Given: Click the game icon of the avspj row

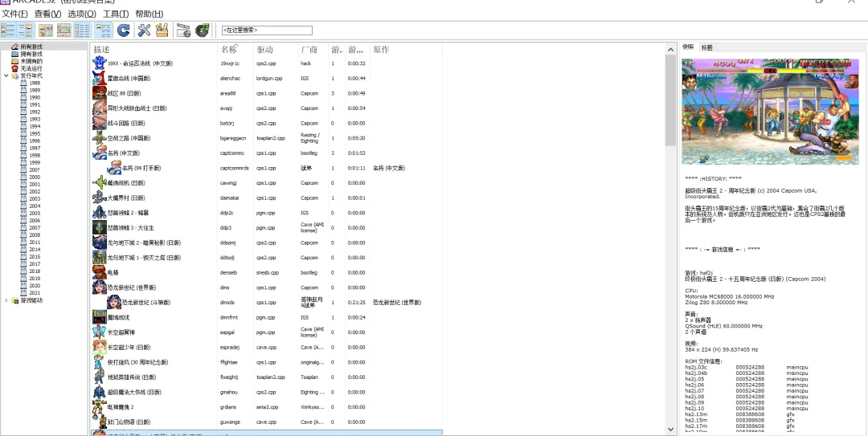Looking at the screenshot, I should tap(100, 108).
